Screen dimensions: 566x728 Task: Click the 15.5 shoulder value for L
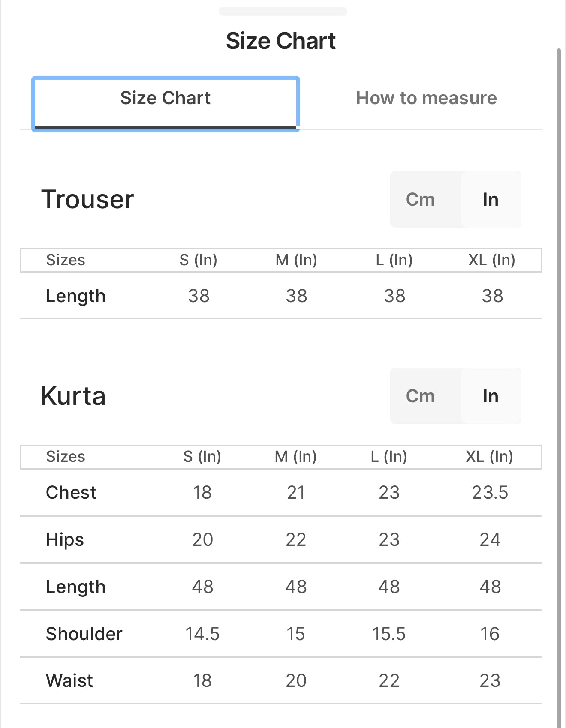(x=389, y=634)
